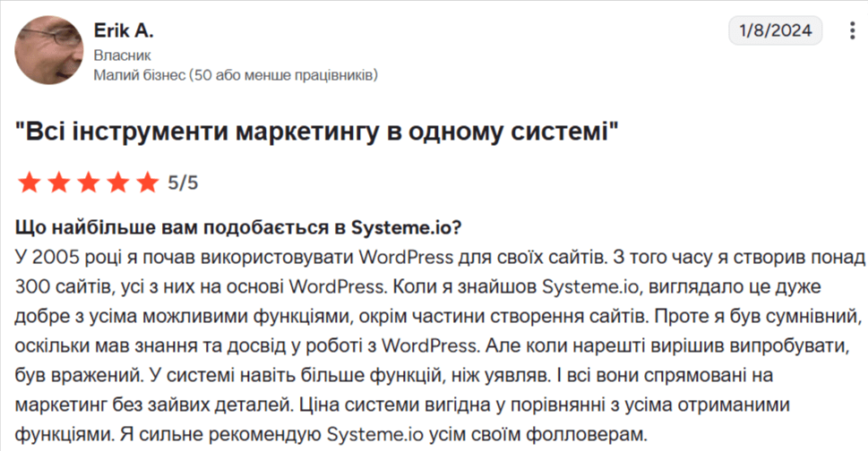Open the three-dot options menu
The width and height of the screenshot is (868, 451).
(x=852, y=30)
